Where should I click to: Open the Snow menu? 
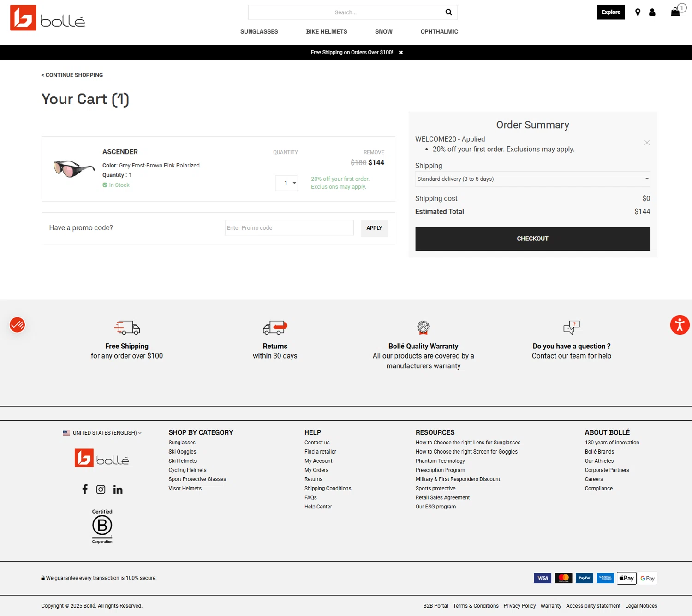tap(384, 31)
